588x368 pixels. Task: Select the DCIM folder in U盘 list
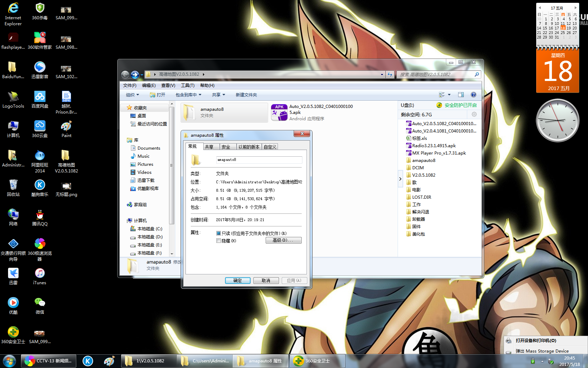(415, 168)
